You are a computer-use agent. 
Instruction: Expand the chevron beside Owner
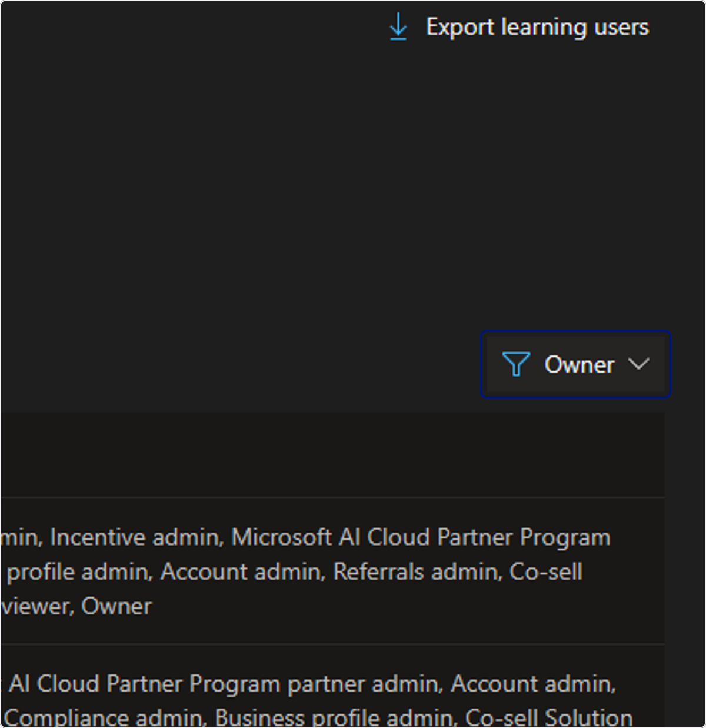(639, 364)
